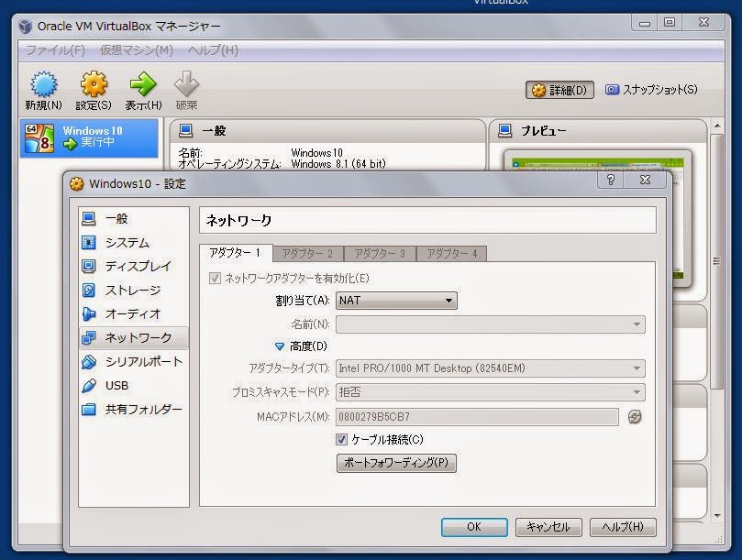Open the Help (ヘルプ) menu
Viewport: 742px width, 560px height.
tap(213, 50)
